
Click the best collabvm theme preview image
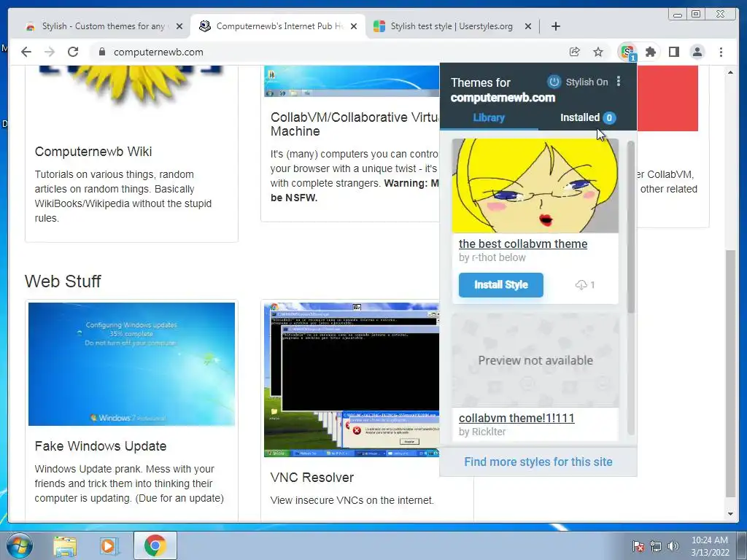535,186
